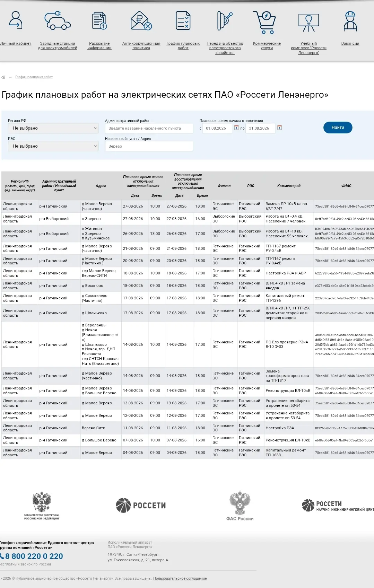Click the Населенный пункт field containing Верево
The width and height of the screenshot is (374, 588).
click(149, 146)
